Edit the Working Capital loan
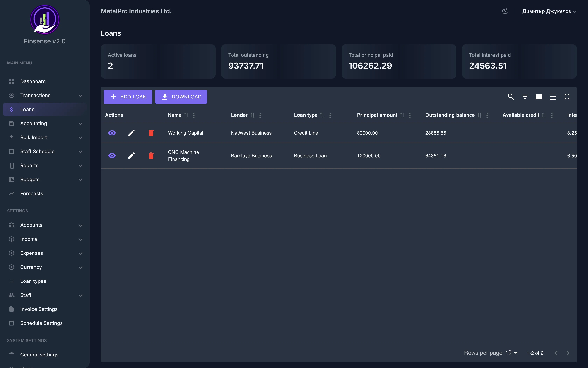 [131, 133]
